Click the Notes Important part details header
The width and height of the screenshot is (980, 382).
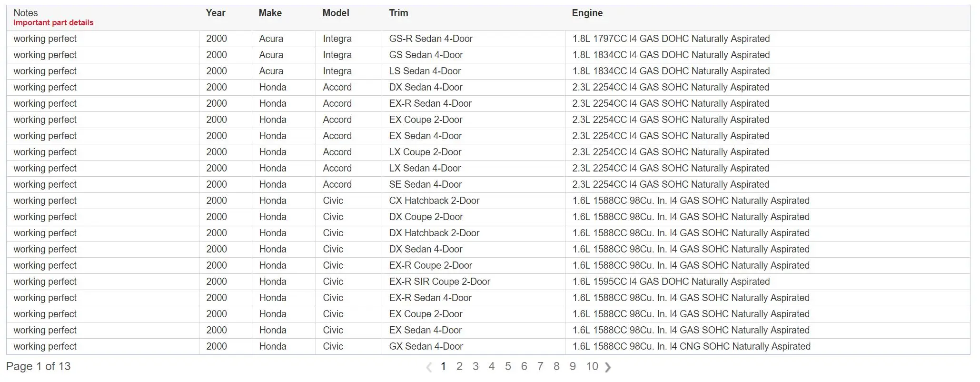click(53, 18)
